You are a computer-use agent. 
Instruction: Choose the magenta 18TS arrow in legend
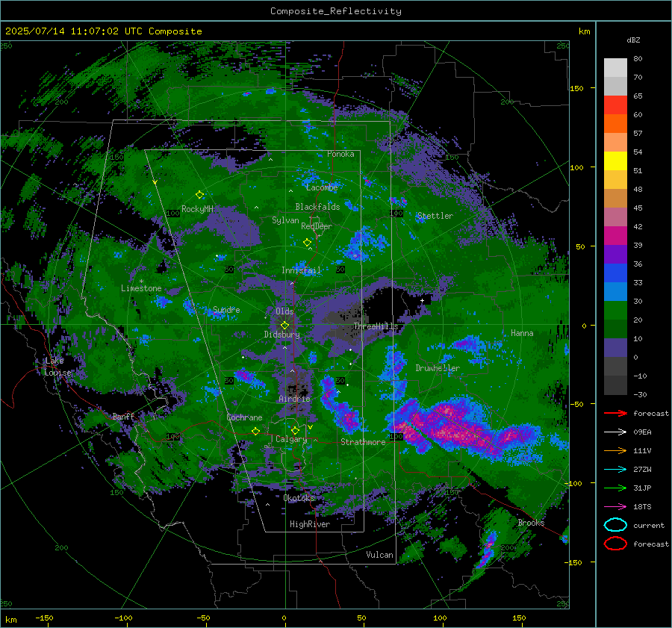615,507
